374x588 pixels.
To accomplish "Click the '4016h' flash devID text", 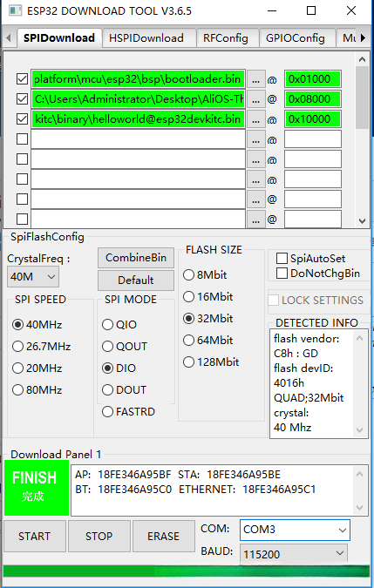I will point(289,383).
